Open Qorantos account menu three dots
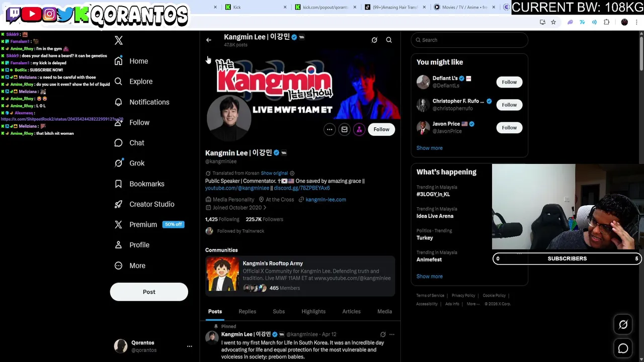The height and width of the screenshot is (362, 644). (x=190, y=346)
